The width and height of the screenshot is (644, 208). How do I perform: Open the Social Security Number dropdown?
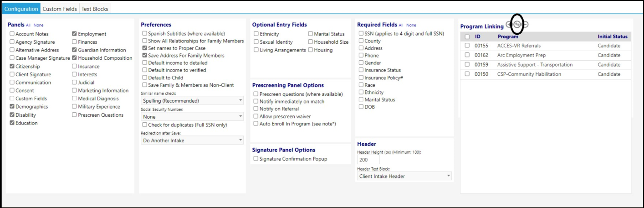point(192,117)
